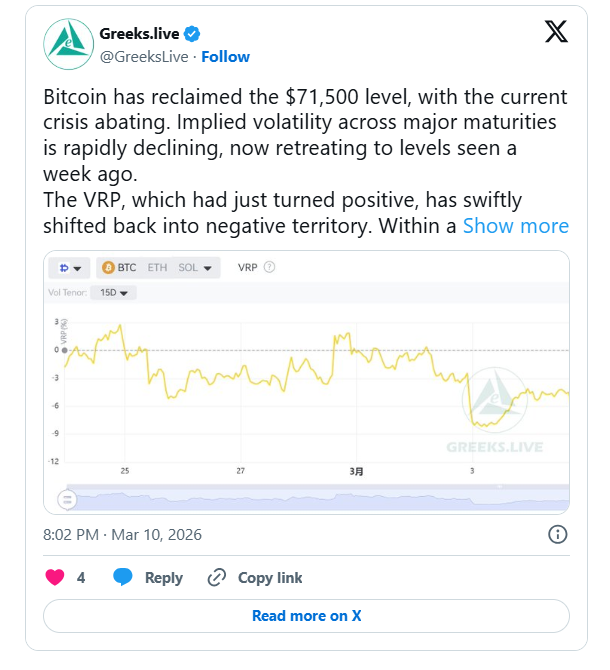Screen dimensions: 610x670
Task: Switch chart to ETH
Action: (x=157, y=268)
